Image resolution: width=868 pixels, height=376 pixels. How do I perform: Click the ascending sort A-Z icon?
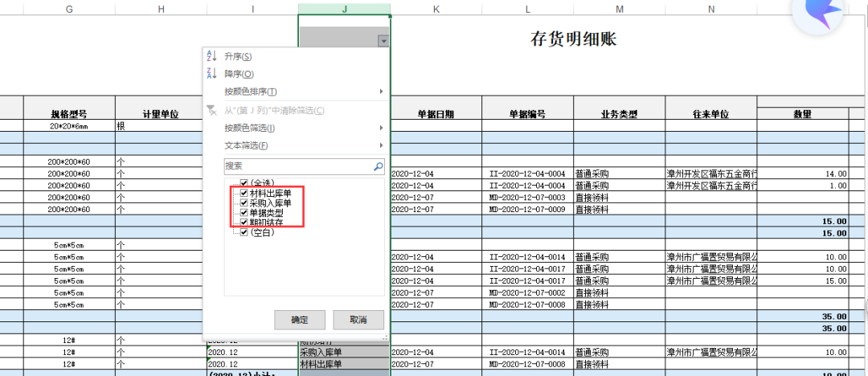click(211, 56)
